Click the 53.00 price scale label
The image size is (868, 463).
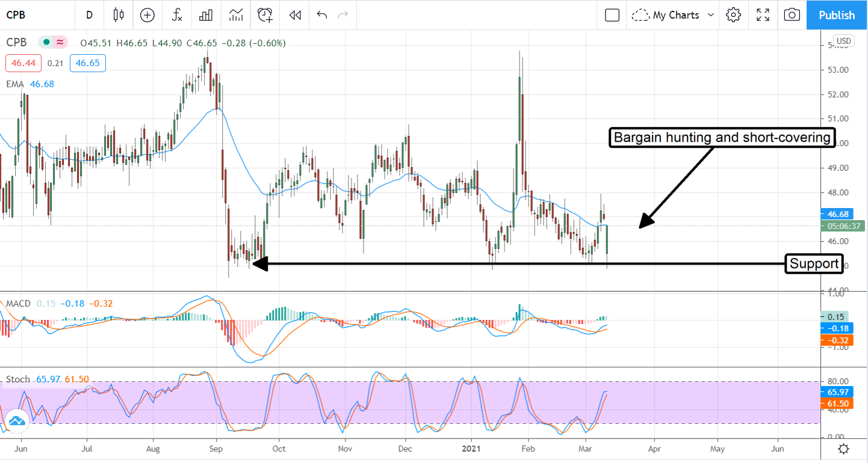[x=839, y=70]
